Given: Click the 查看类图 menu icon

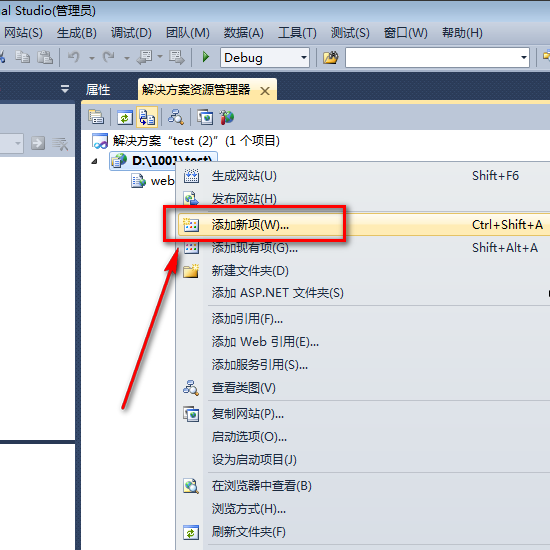Looking at the screenshot, I should (191, 388).
